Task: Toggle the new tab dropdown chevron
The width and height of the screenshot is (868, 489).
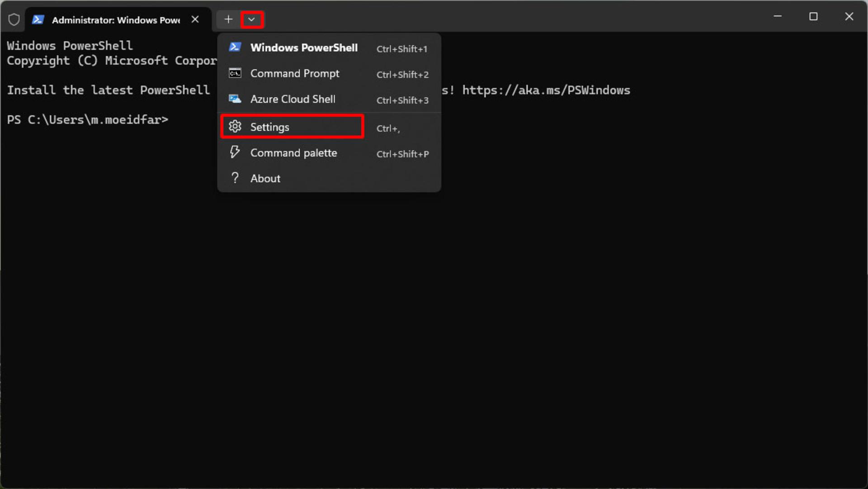Action: click(252, 19)
